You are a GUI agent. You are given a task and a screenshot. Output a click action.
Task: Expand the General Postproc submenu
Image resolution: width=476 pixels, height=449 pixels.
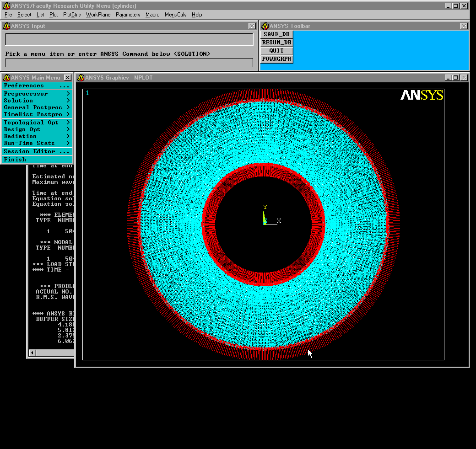37,107
